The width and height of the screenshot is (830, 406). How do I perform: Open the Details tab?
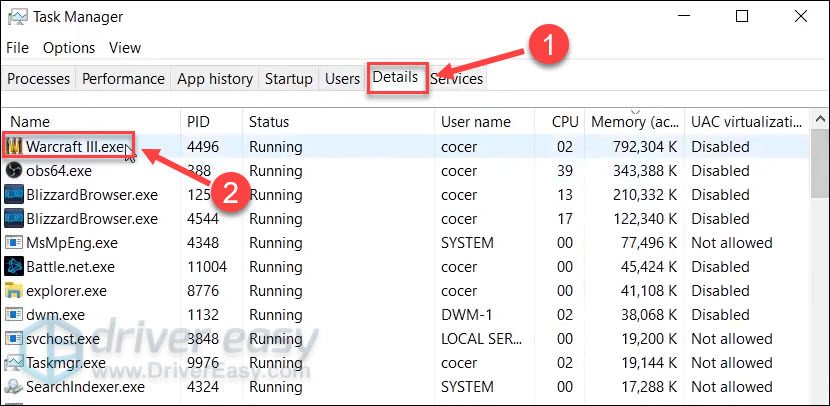pos(395,77)
